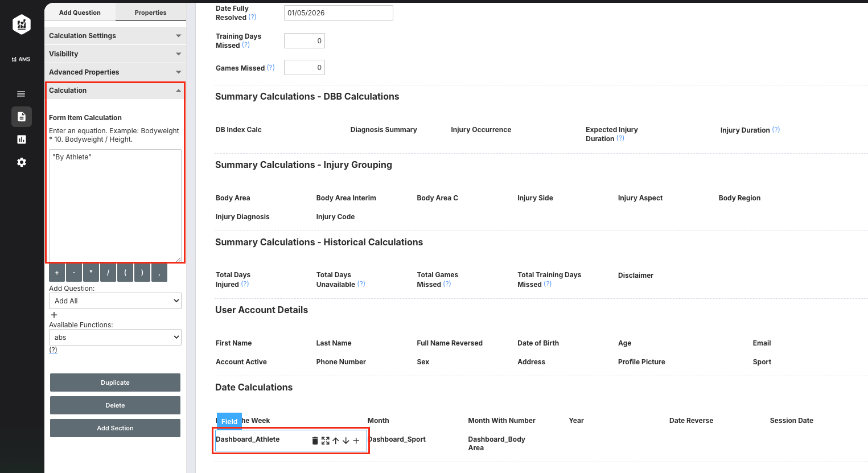Image resolution: width=868 pixels, height=473 pixels.
Task: Click the plus icon below Add Question dropdown
Action: tap(54, 315)
